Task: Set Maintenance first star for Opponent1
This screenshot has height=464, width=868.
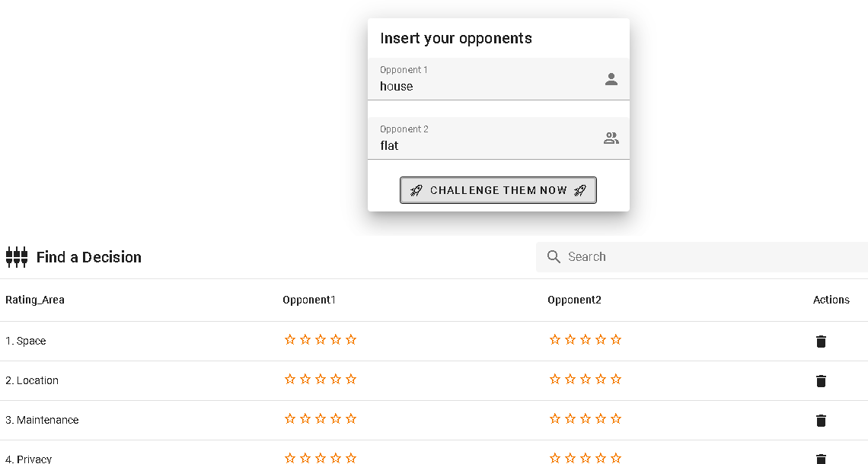Action: (x=290, y=419)
